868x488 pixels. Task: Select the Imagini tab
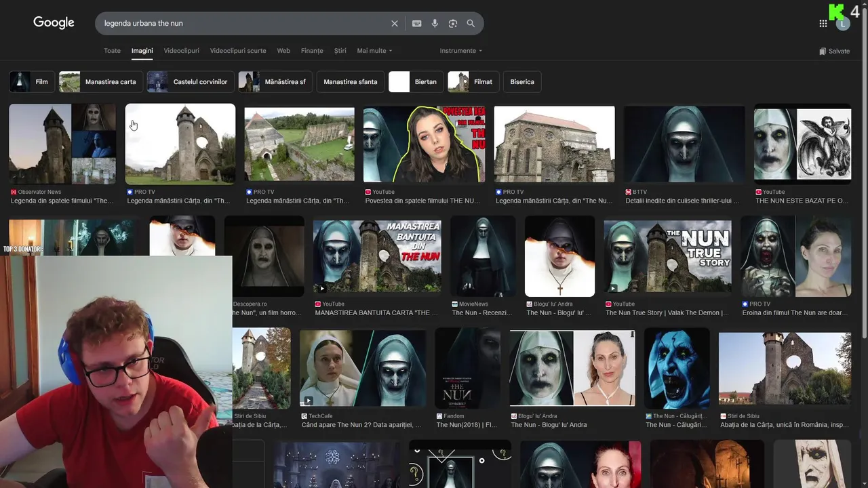pyautogui.click(x=142, y=51)
